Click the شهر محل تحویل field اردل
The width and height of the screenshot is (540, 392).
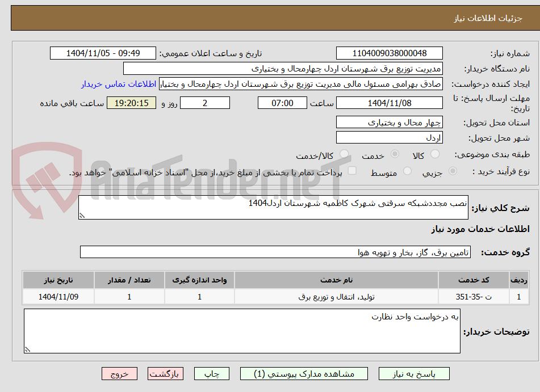(x=390, y=138)
